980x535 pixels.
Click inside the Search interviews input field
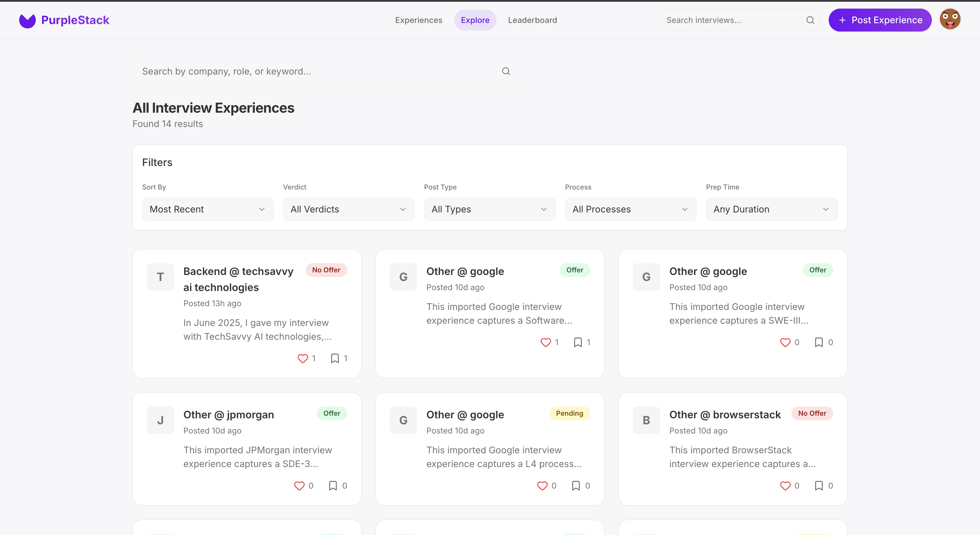(723, 20)
